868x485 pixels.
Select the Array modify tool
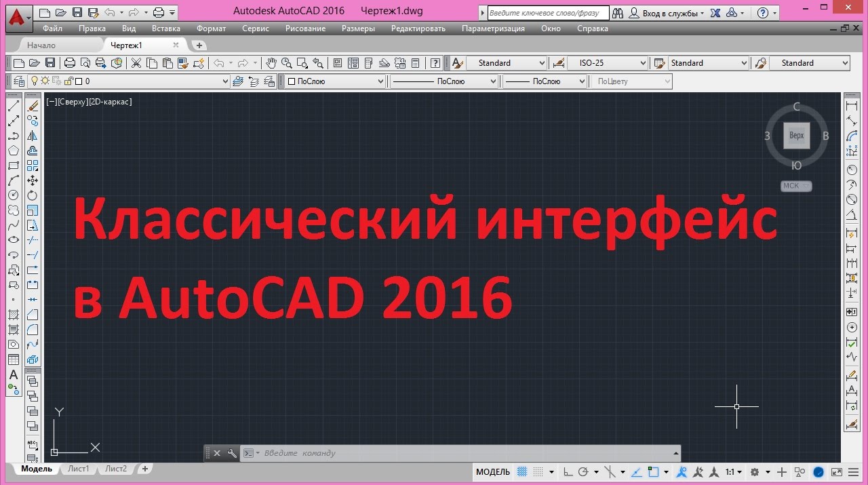33,166
